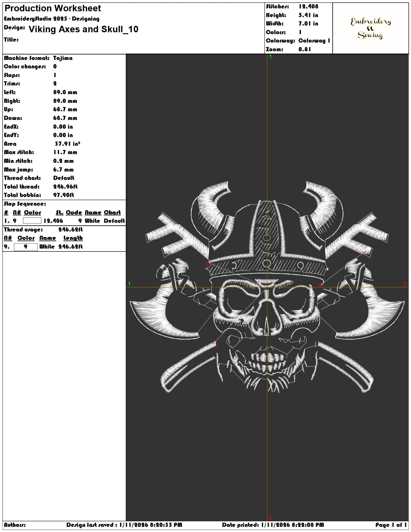Click the Viking skull design preview
This screenshot has width=411, height=532.
[x=267, y=287]
